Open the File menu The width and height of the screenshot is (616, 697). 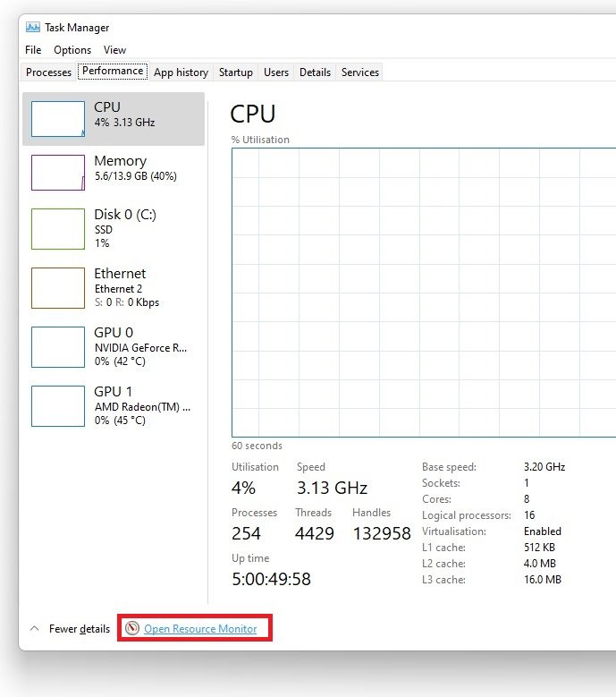pos(33,50)
